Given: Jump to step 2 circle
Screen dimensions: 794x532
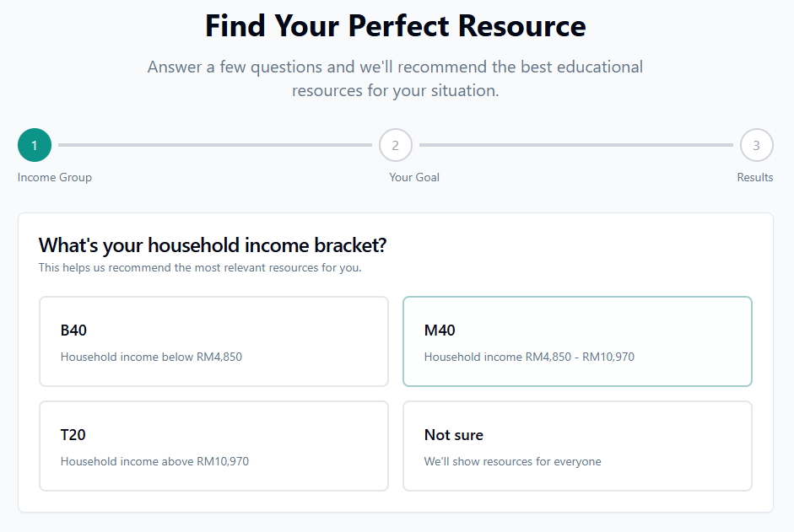Looking at the screenshot, I should (396, 145).
